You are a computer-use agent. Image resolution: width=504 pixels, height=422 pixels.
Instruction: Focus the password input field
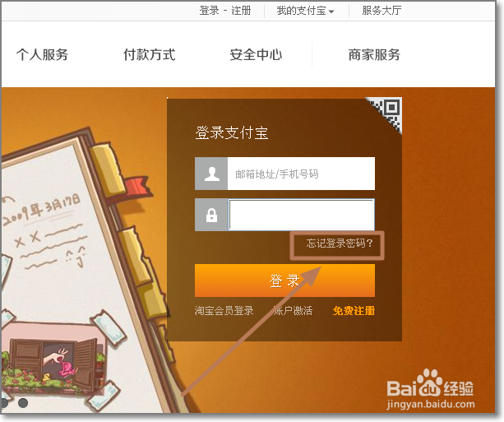click(x=301, y=215)
